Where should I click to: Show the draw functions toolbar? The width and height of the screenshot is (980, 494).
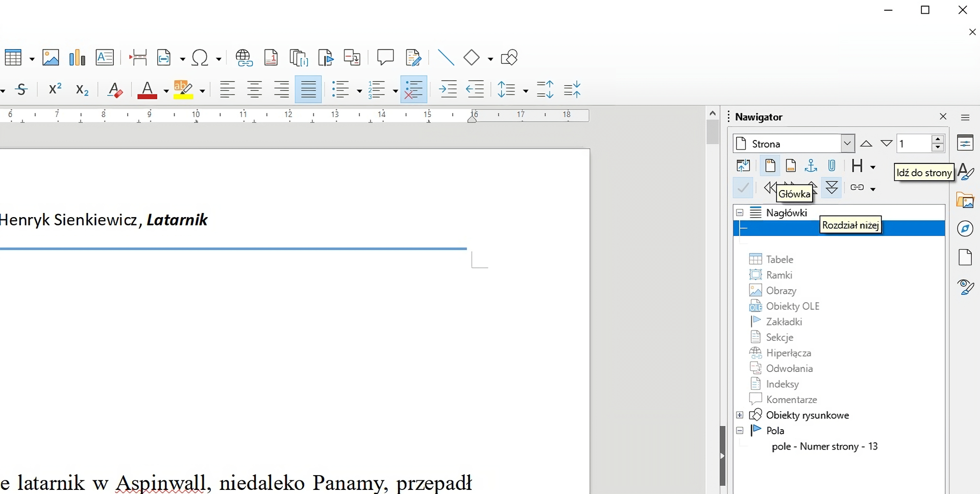pos(509,58)
